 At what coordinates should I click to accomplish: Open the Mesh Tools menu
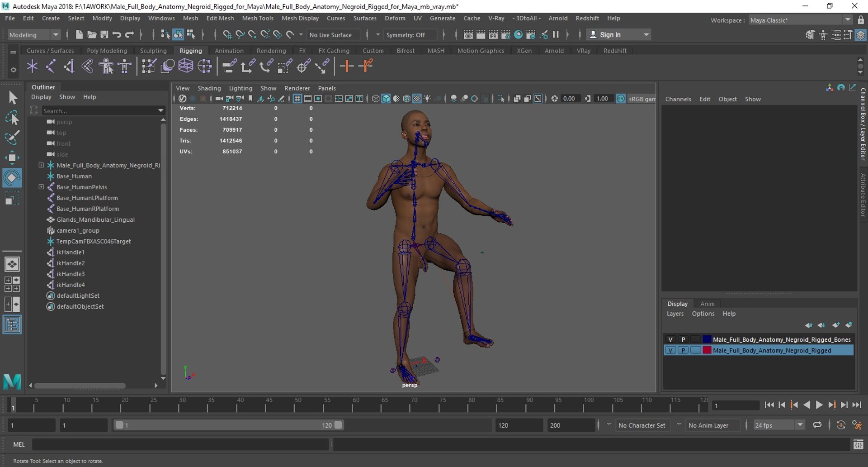(258, 18)
